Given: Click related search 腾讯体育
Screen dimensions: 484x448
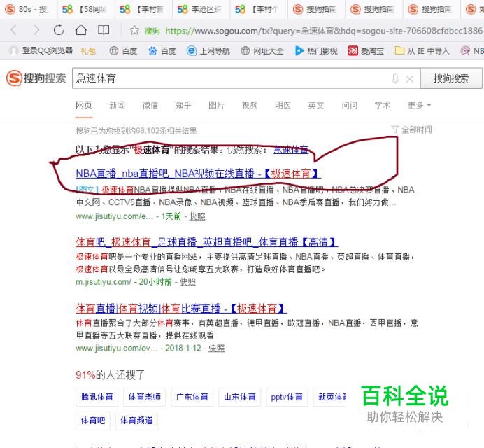Looking at the screenshot, I should click(x=97, y=397).
